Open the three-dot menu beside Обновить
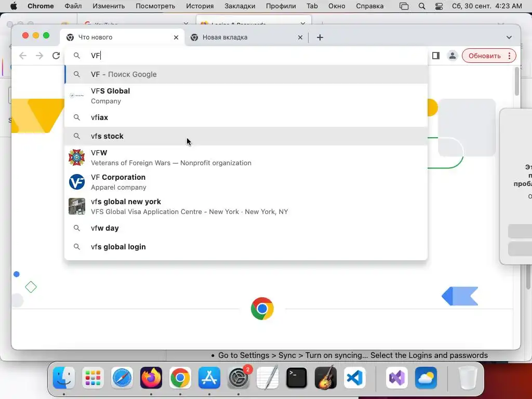Image resolution: width=532 pixels, height=399 pixels. (509, 56)
